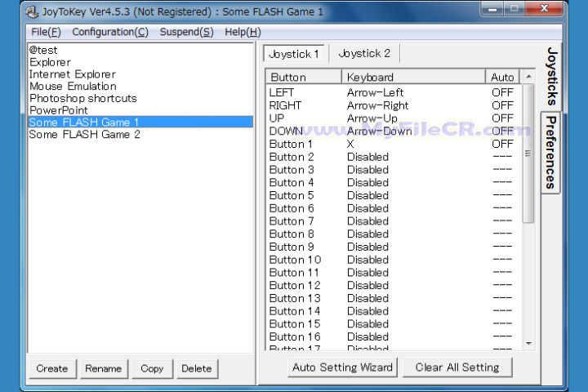Minimize the JoyToKey window
This screenshot has width=588, height=392.
pyautogui.click(x=492, y=9)
